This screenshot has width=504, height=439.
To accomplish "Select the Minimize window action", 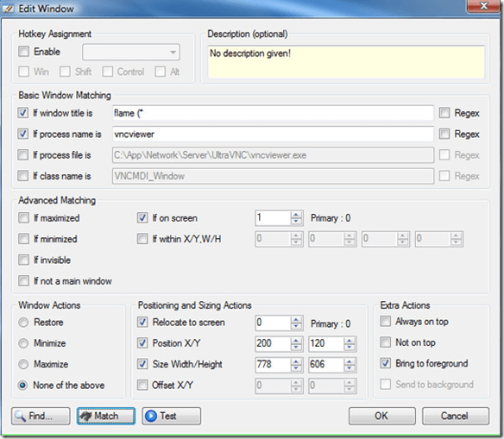I will tap(23, 343).
